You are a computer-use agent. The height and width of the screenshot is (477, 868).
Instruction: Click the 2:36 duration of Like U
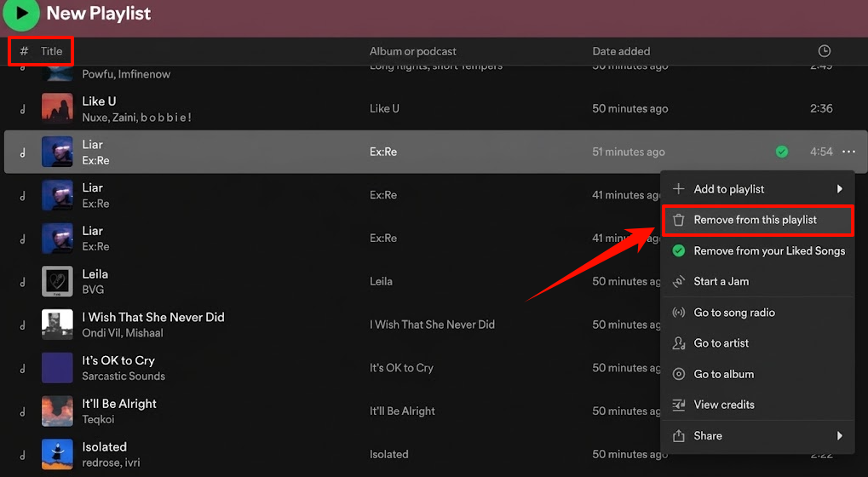pyautogui.click(x=821, y=108)
